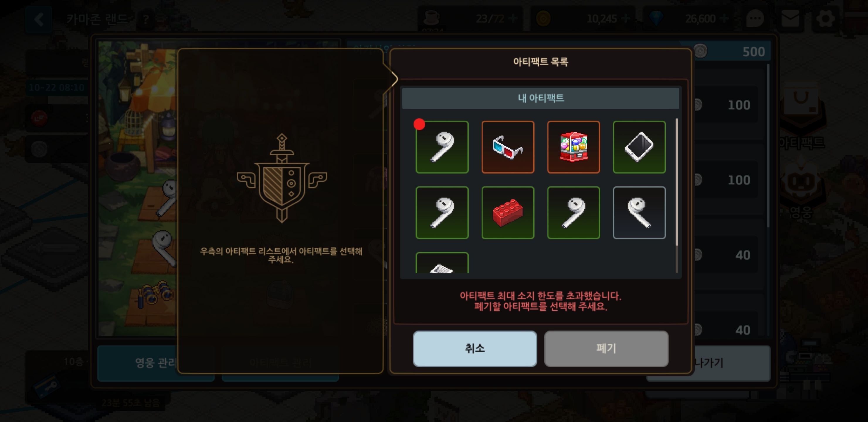Select earphone artifact right of the brick
The height and width of the screenshot is (422, 868).
(x=574, y=213)
